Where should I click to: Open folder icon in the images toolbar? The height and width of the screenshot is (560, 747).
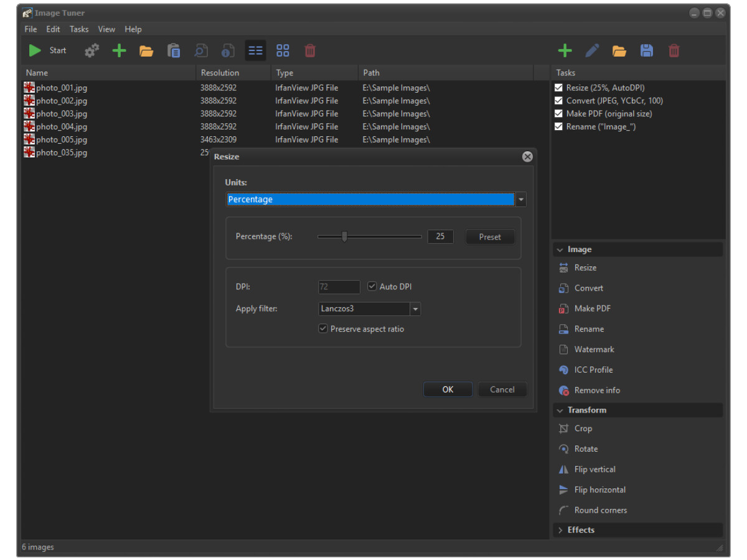point(146,51)
